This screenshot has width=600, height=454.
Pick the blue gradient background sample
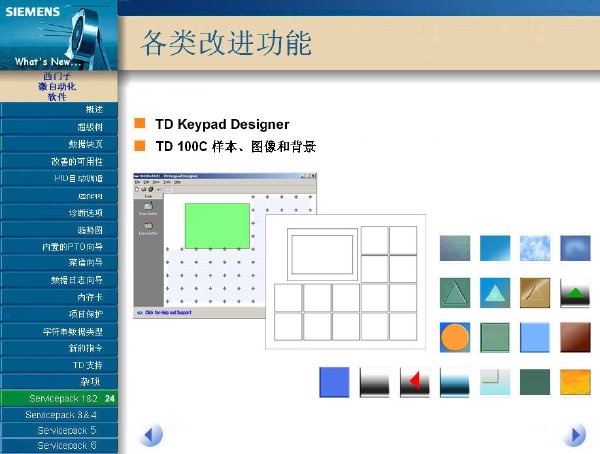495,248
